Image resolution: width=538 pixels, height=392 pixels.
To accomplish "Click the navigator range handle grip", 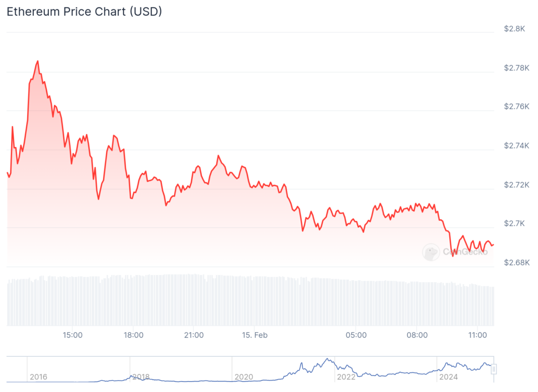I will [x=493, y=369].
